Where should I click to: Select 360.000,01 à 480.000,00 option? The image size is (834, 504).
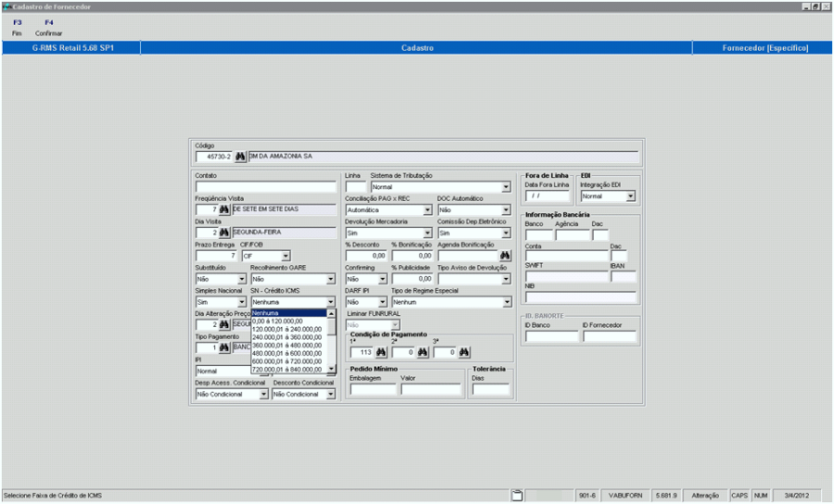pos(289,345)
